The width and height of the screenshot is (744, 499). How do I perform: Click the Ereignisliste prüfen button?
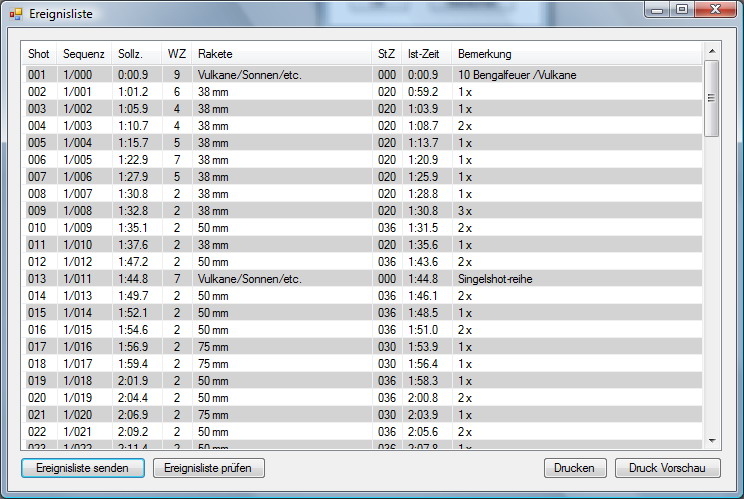pyautogui.click(x=208, y=468)
